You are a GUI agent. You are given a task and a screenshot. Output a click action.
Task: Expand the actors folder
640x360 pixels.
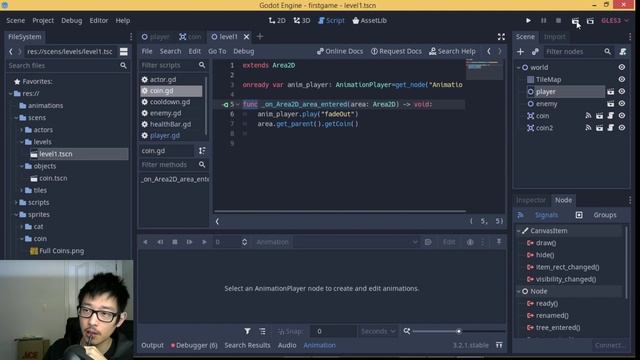(22, 130)
